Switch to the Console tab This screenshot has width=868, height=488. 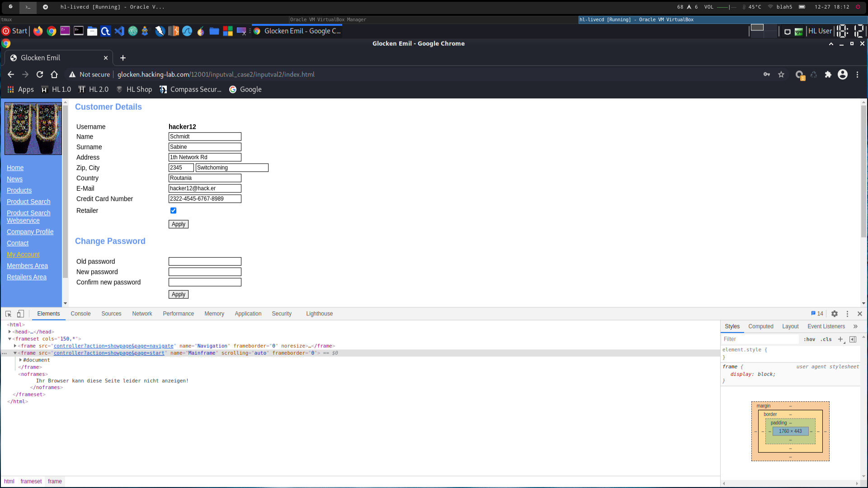pos(80,314)
